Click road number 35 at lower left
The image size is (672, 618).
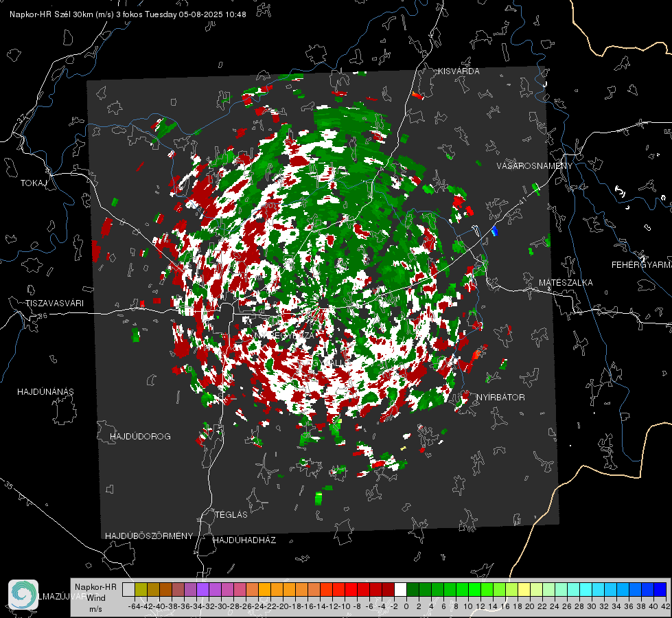pos(8,485)
